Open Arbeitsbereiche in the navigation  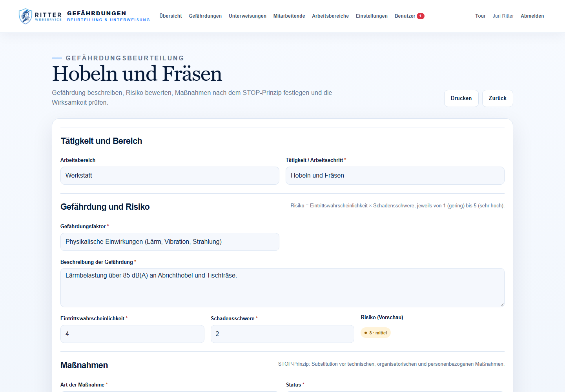(x=330, y=16)
